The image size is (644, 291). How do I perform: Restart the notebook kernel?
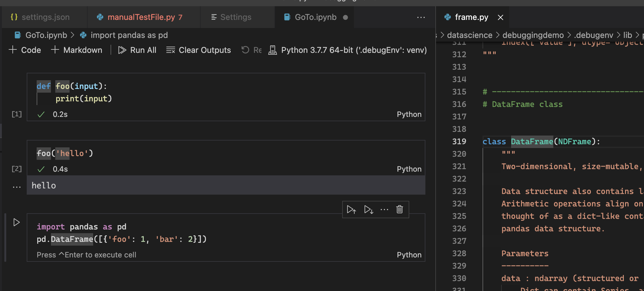coord(252,50)
